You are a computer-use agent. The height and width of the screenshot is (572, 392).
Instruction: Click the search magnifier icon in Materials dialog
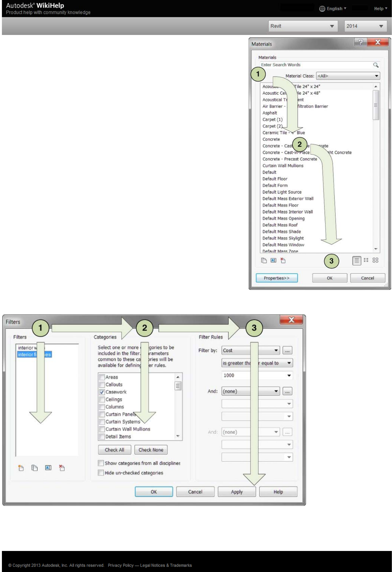coord(376,65)
